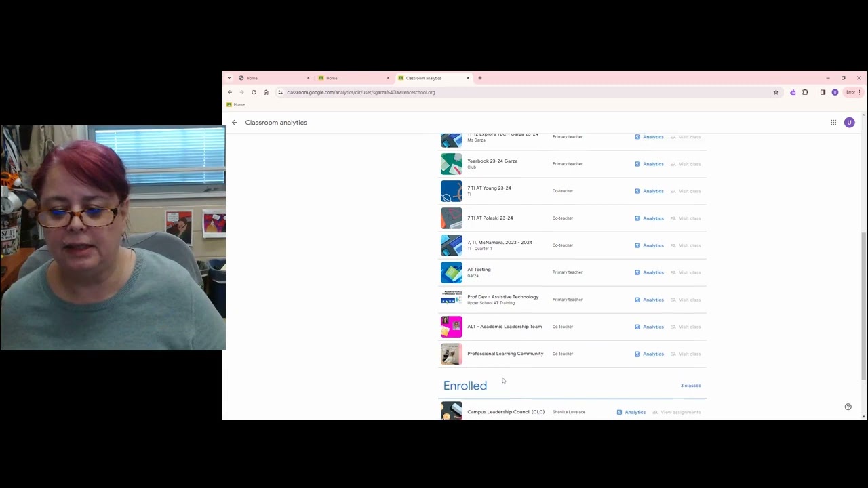Click the address bar URL
The height and width of the screenshot is (488, 868).
(361, 92)
